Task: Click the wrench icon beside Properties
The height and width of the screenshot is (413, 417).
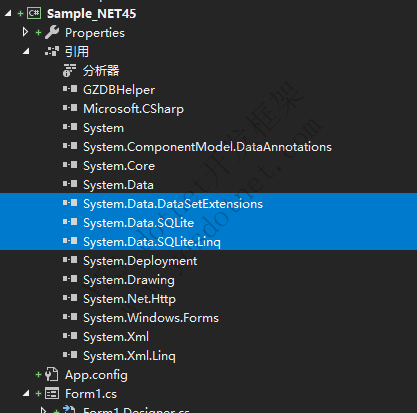Action: (x=52, y=32)
